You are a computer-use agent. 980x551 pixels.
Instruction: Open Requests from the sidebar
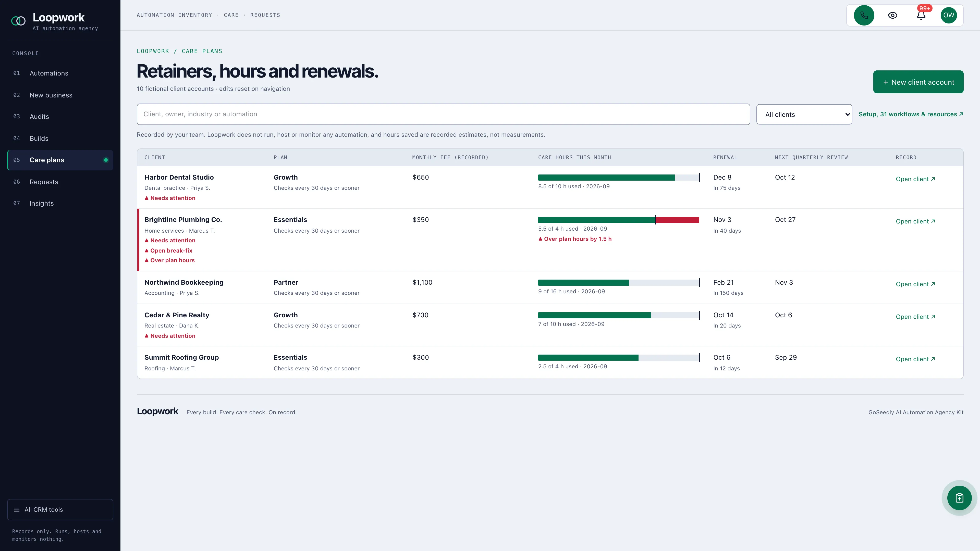60,182
